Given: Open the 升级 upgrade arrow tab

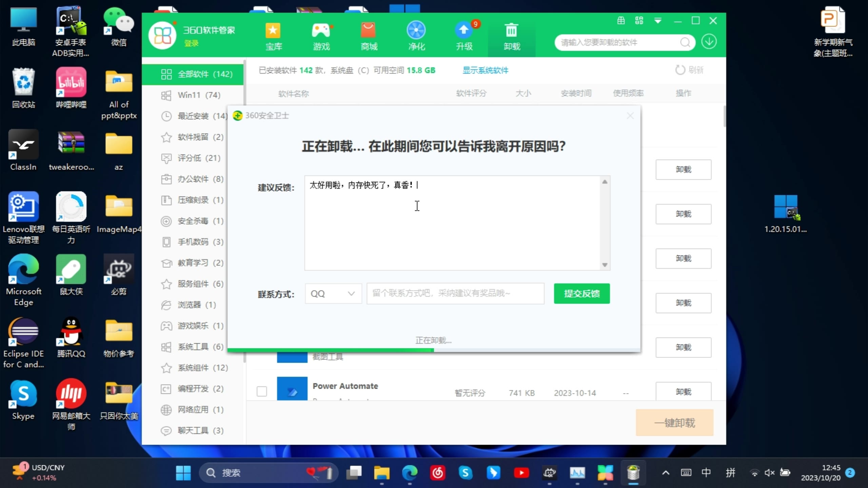Looking at the screenshot, I should tap(464, 36).
